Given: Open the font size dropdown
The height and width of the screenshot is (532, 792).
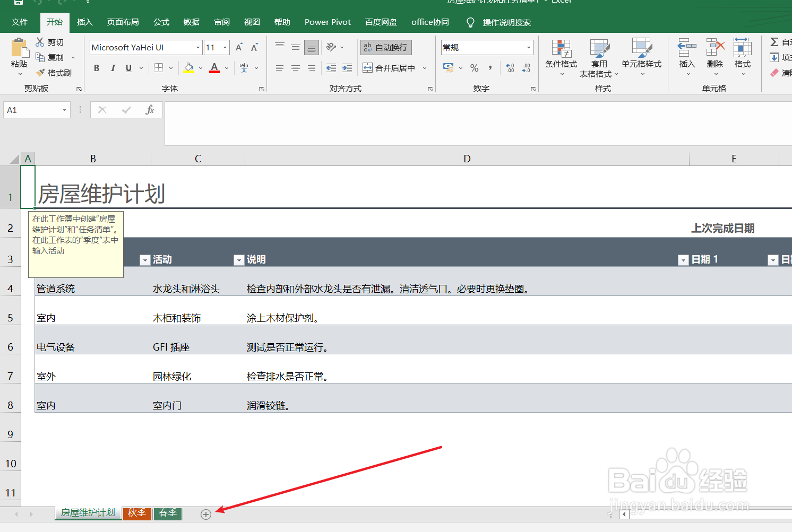Looking at the screenshot, I should pos(225,47).
